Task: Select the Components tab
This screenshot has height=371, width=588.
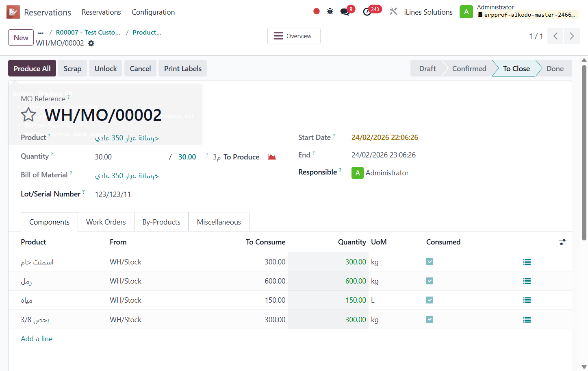Action: click(49, 222)
